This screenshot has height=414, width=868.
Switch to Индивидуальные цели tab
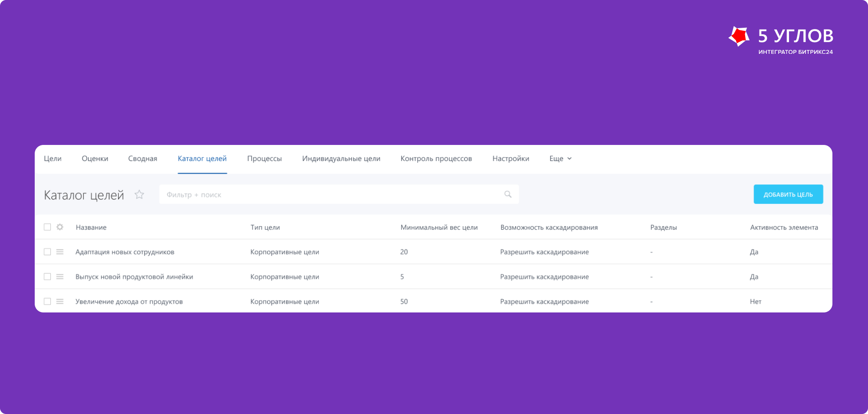point(341,158)
